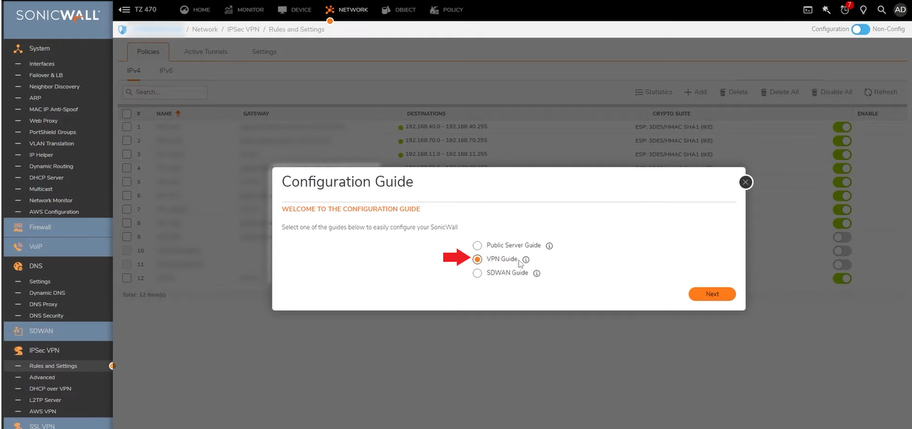912x429 pixels.
Task: Click the shield icon in breadcrumb bar
Action: [122, 30]
